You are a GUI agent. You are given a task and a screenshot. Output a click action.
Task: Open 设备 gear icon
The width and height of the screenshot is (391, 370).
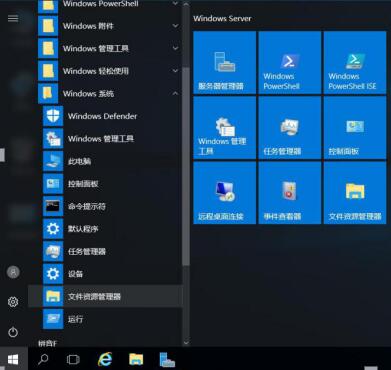pyautogui.click(x=53, y=274)
